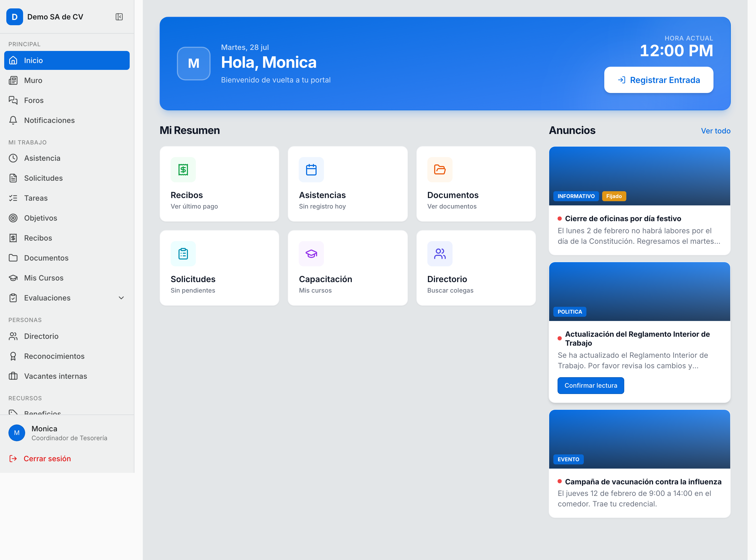Click the Mis cursos card subtitle
Screen dimensions: 756x560
(x=315, y=291)
